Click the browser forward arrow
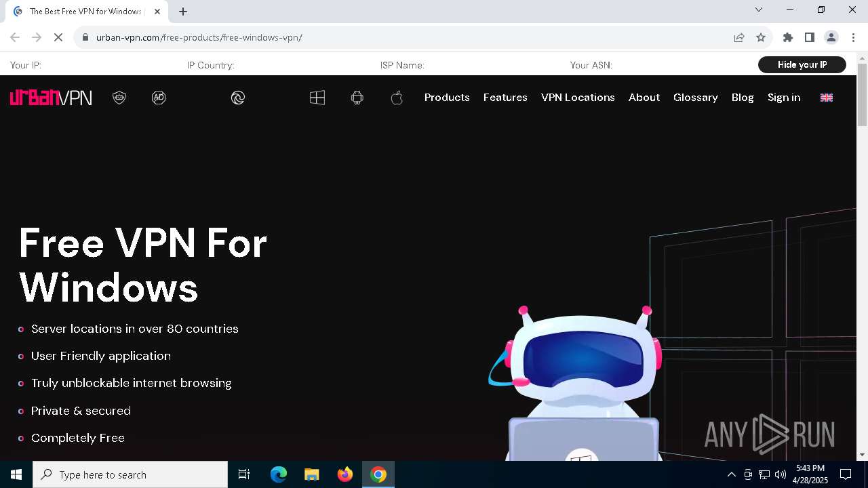The height and width of the screenshot is (488, 868). (37, 37)
